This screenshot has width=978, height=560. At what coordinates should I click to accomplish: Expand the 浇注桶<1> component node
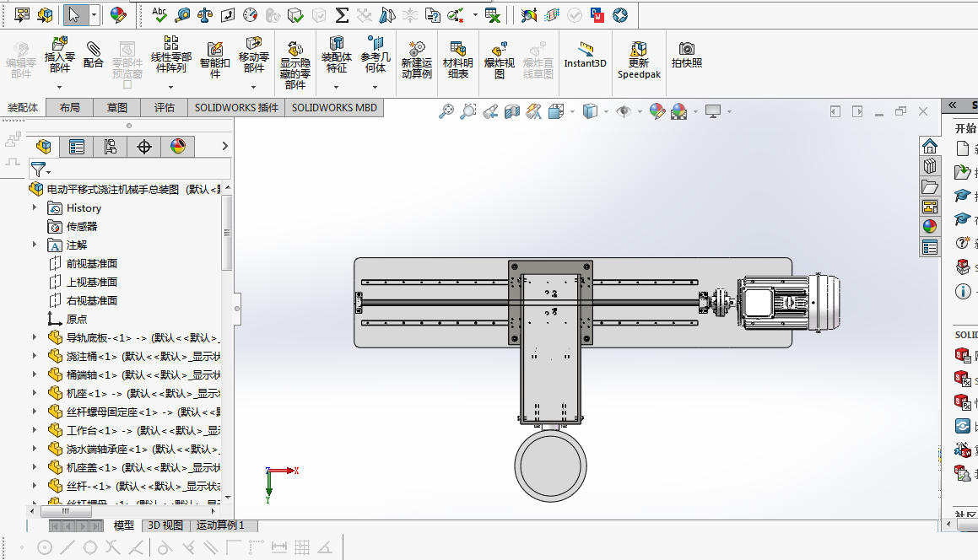pyautogui.click(x=35, y=356)
